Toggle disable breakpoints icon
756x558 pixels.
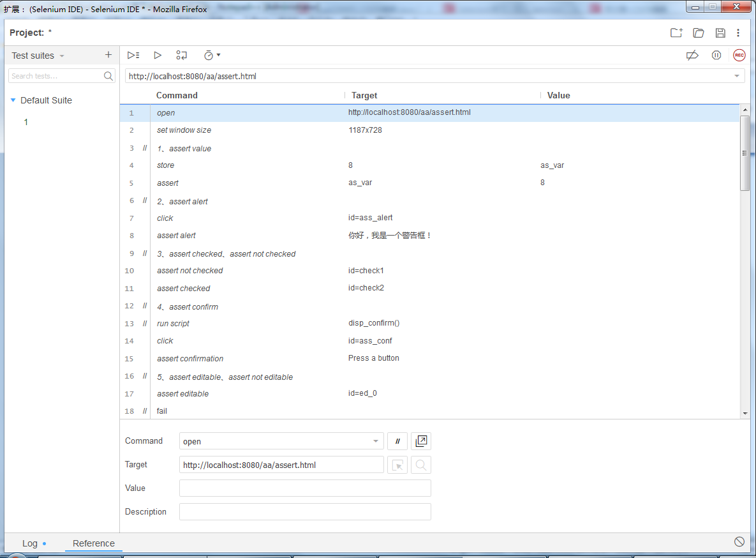coord(692,56)
